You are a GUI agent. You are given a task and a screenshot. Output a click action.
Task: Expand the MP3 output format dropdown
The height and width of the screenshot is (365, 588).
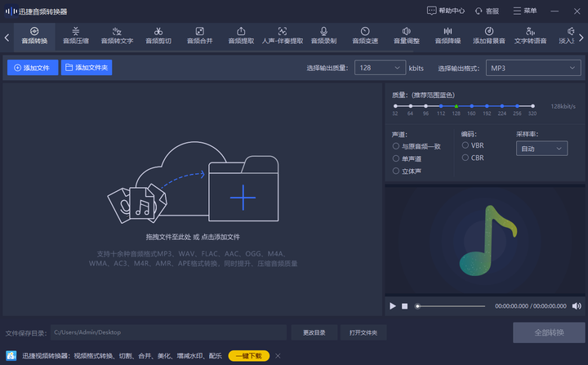pos(533,68)
